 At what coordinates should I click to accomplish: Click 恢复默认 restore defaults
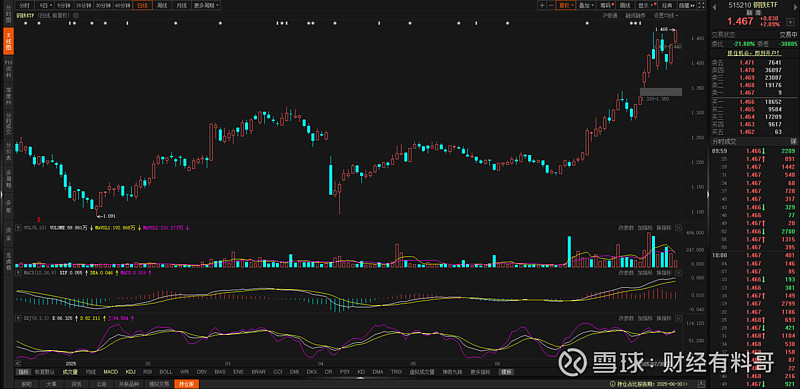coord(45,372)
